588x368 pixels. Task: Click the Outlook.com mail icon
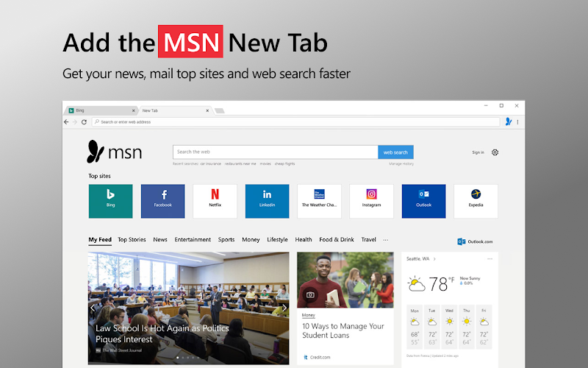click(462, 241)
